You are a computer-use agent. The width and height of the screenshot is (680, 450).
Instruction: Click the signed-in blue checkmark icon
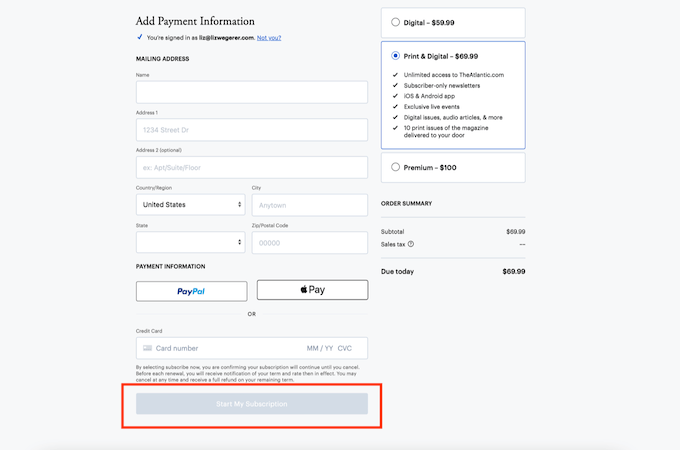click(x=140, y=37)
